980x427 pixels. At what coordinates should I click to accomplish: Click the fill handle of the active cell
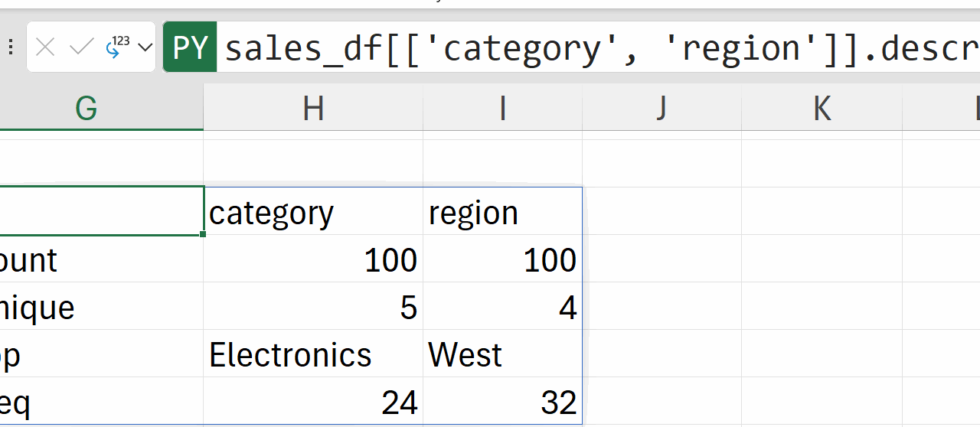click(204, 234)
